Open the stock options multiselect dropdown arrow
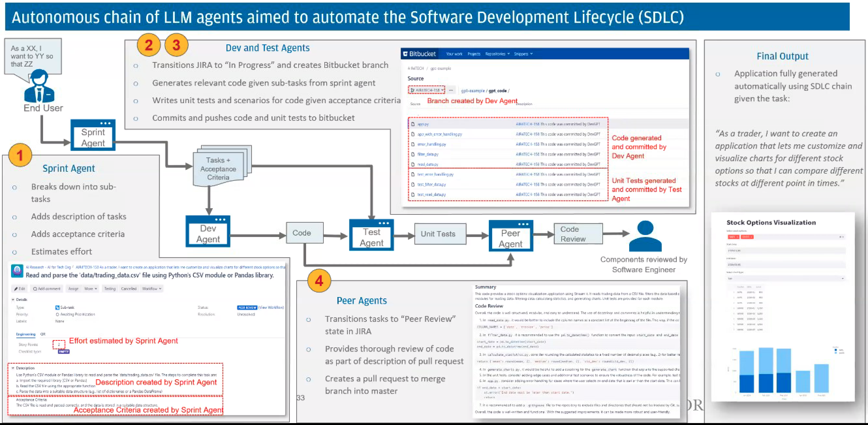Viewport: 868px width, 425px height. click(843, 237)
